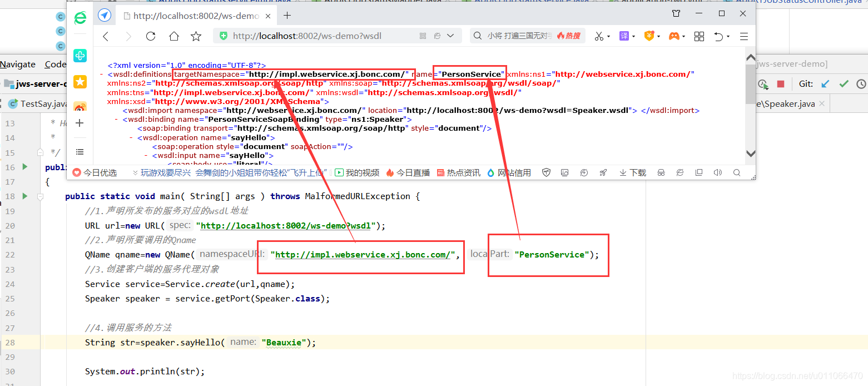
Task: Open the search engine dropdown arrow
Action: click(452, 36)
